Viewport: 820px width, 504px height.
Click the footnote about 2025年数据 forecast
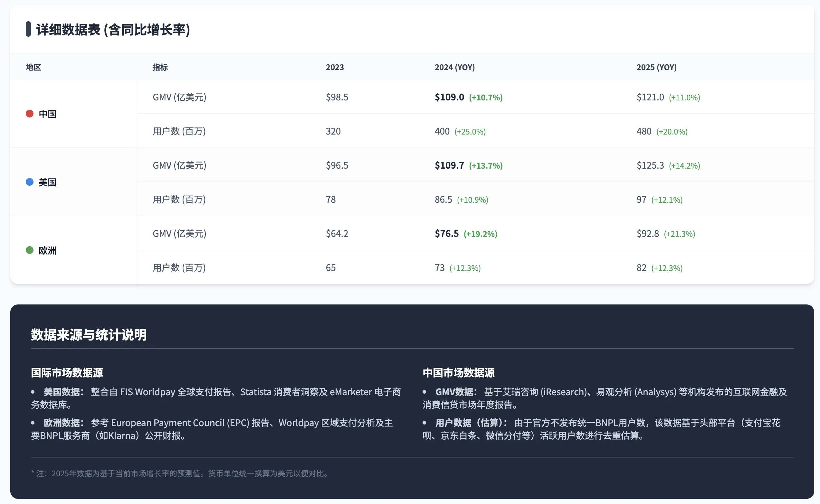(x=180, y=473)
